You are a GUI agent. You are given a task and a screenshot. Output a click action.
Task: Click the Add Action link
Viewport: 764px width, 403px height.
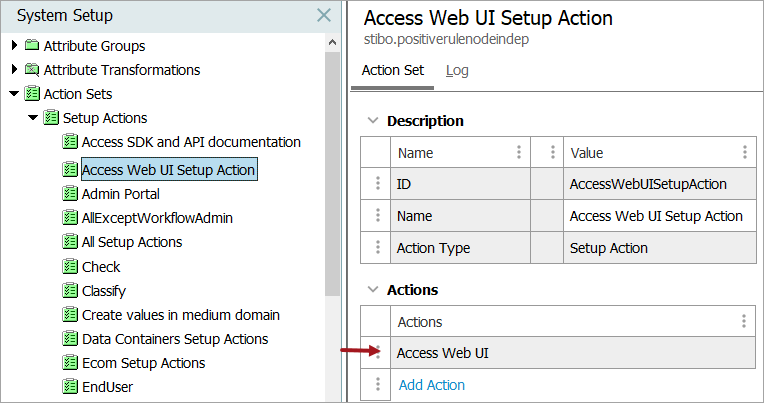(431, 385)
